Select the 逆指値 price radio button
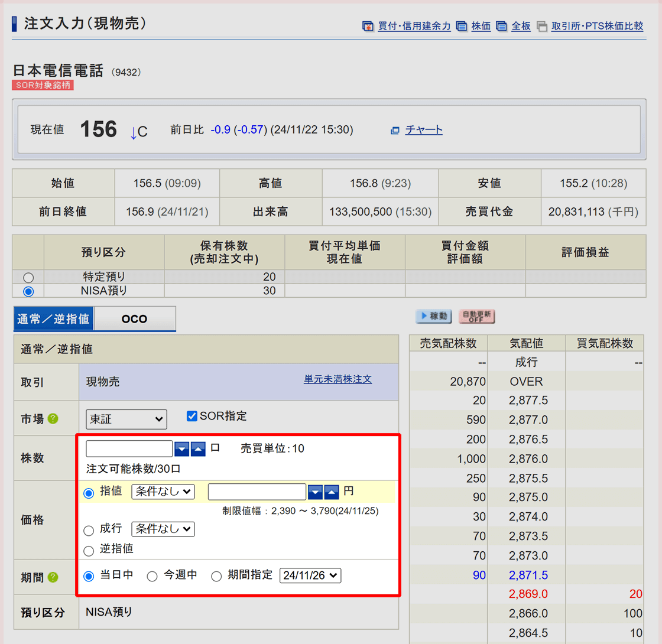This screenshot has width=662, height=644. 89,551
